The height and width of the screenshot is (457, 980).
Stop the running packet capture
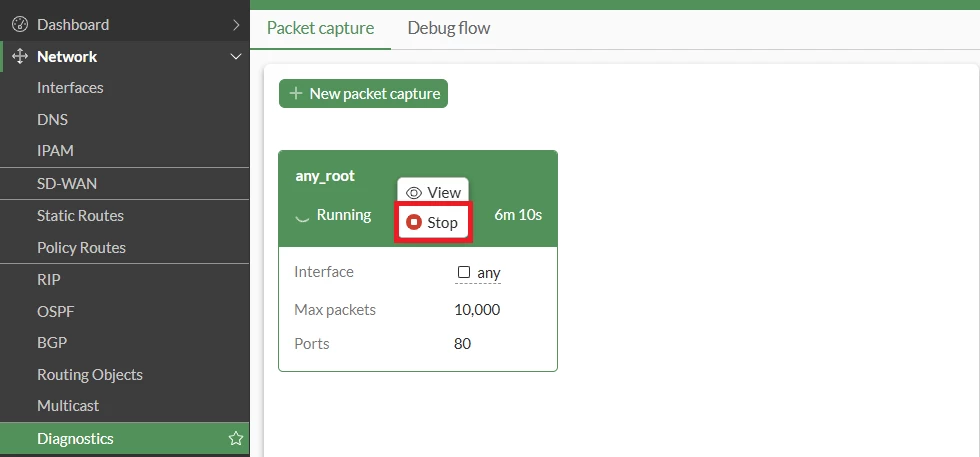[x=432, y=222]
